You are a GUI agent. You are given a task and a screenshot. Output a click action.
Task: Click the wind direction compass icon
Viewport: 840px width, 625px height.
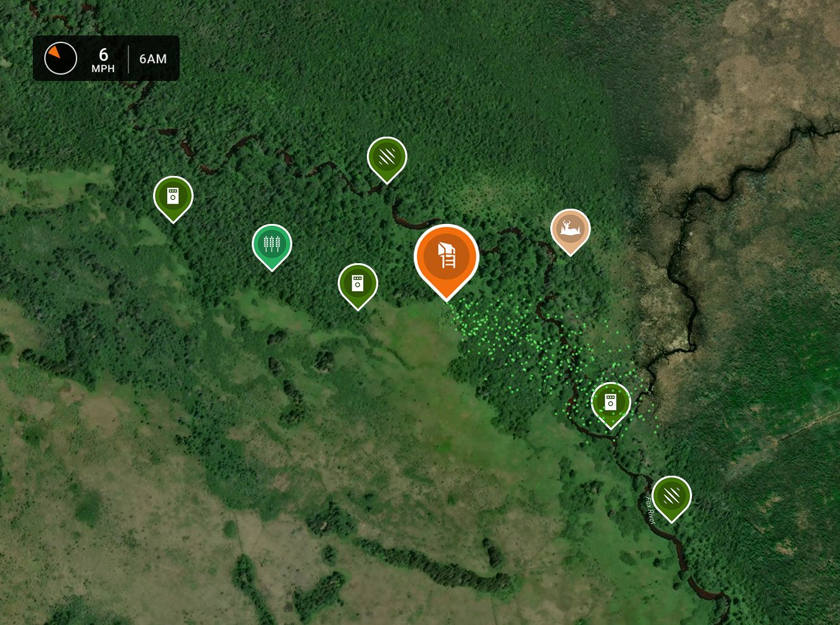click(61, 58)
